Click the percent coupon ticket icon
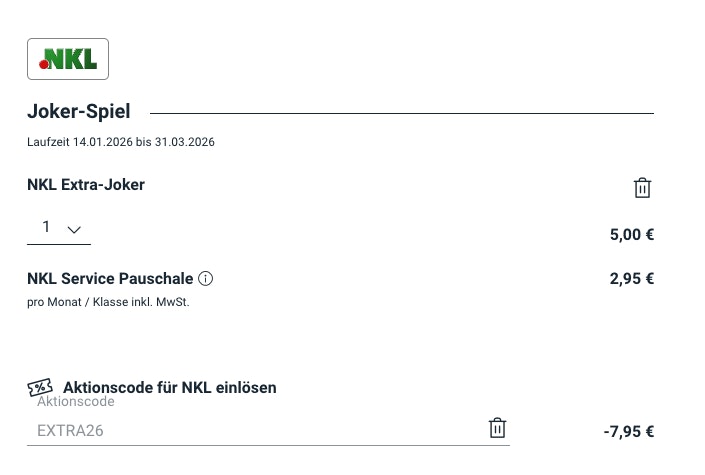The height and width of the screenshot is (475, 705). [x=40, y=388]
